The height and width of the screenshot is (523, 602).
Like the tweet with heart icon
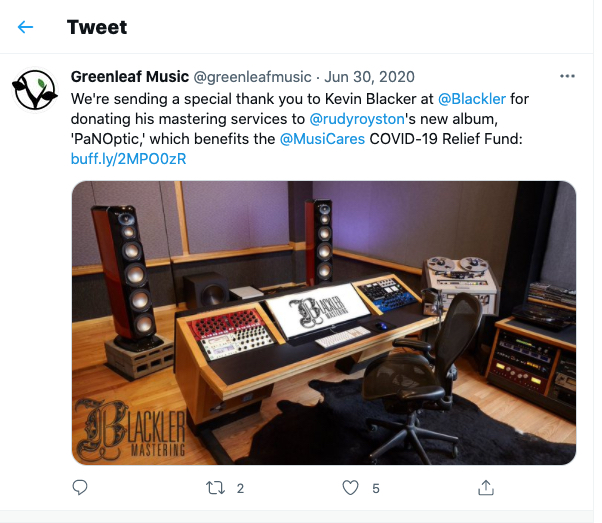pos(350,488)
